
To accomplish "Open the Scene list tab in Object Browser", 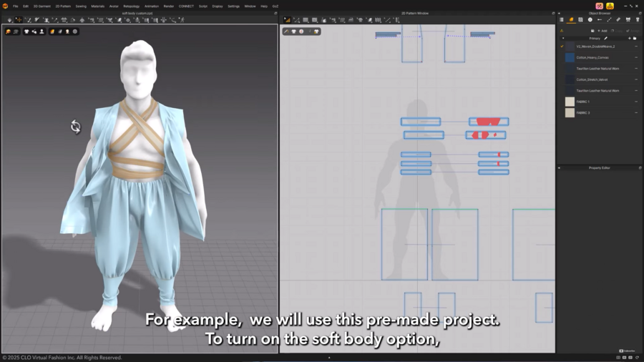I will tap(562, 20).
